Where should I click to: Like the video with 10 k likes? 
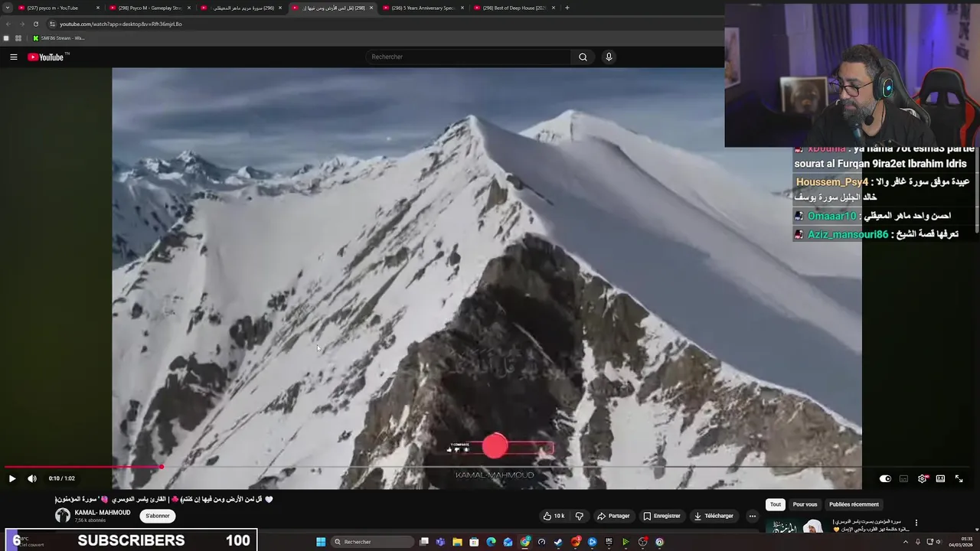pos(554,516)
